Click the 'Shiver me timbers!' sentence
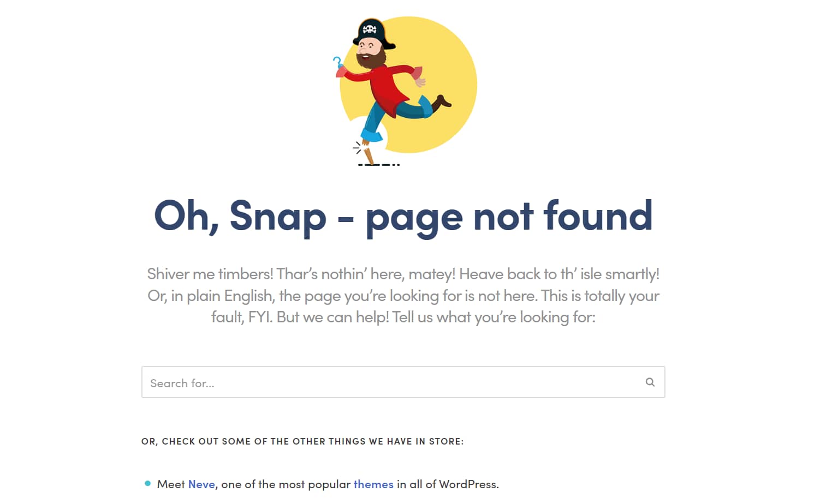Screen dimensions: 832x504 coord(210,274)
